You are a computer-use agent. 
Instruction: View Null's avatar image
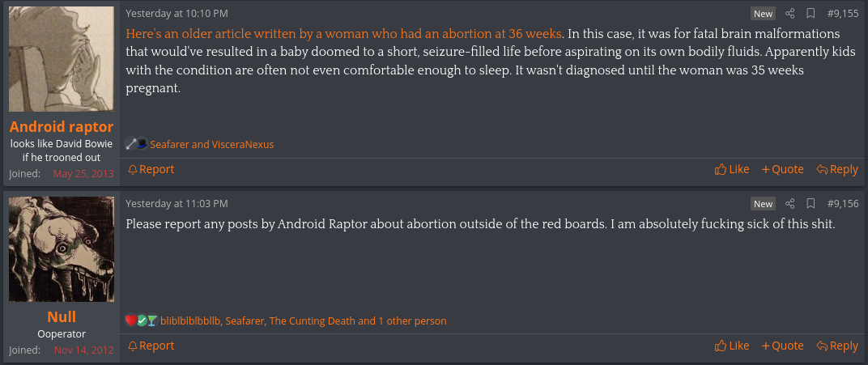coord(62,249)
